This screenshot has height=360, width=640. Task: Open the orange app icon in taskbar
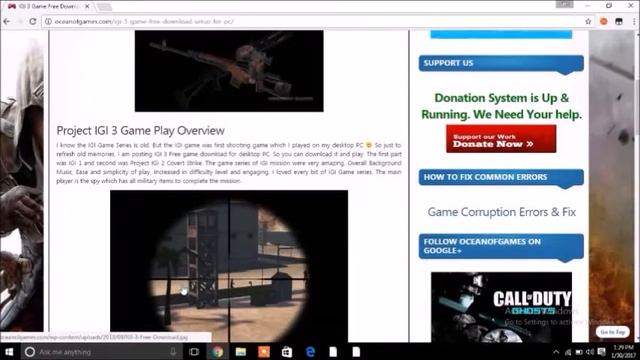pos(264,351)
